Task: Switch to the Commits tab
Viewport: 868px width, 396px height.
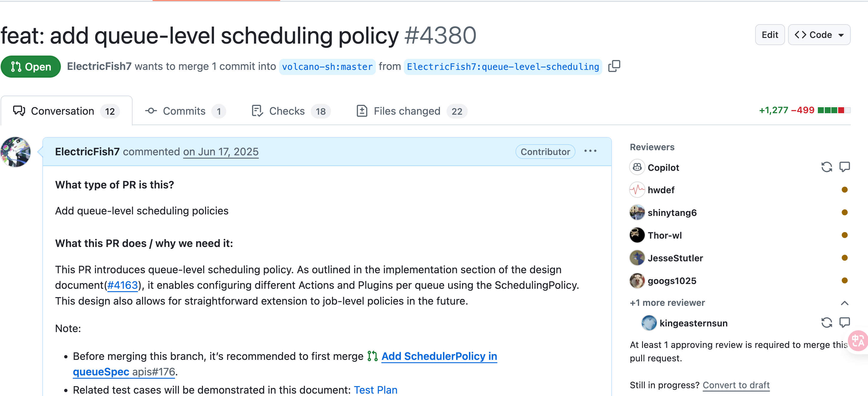Action: pyautogui.click(x=185, y=111)
